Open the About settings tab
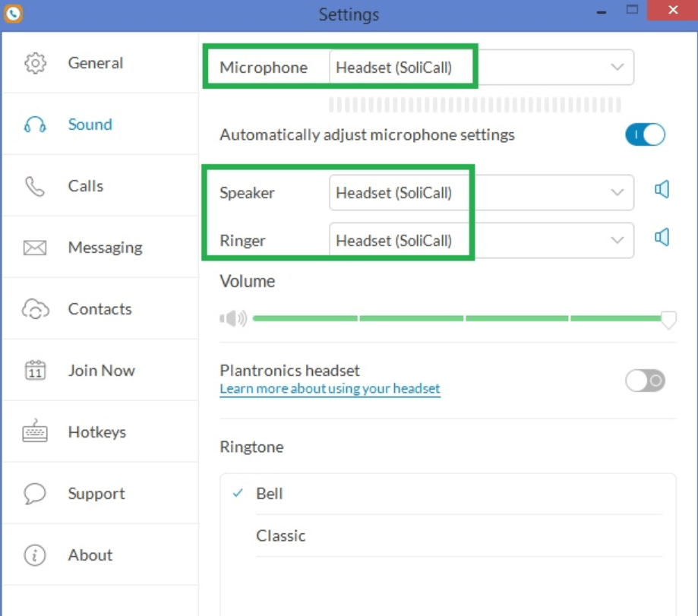 (100, 555)
